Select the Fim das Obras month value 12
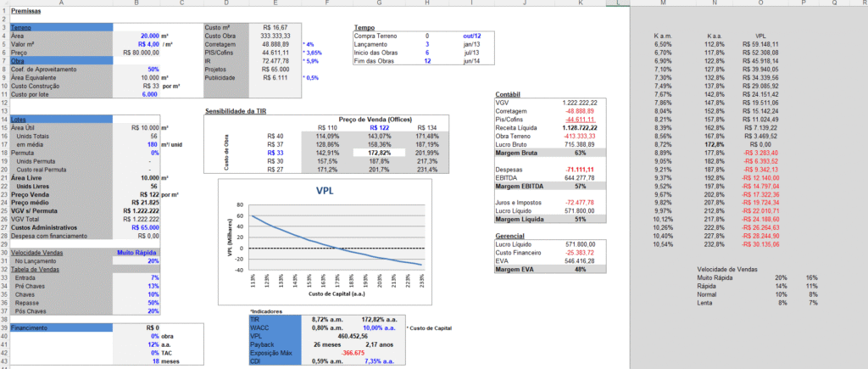The image size is (868, 369). click(427, 61)
